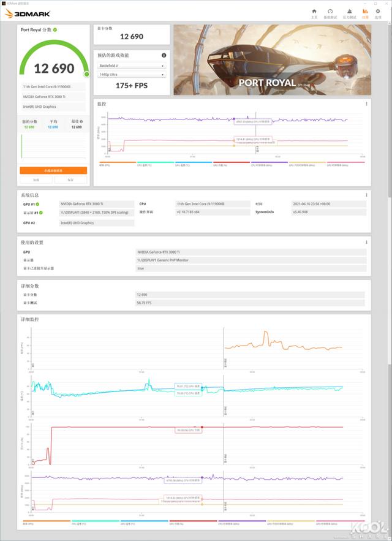
Task: Toggle CPU temperature in the bottom detailed legend
Action: pyautogui.click(x=96, y=523)
